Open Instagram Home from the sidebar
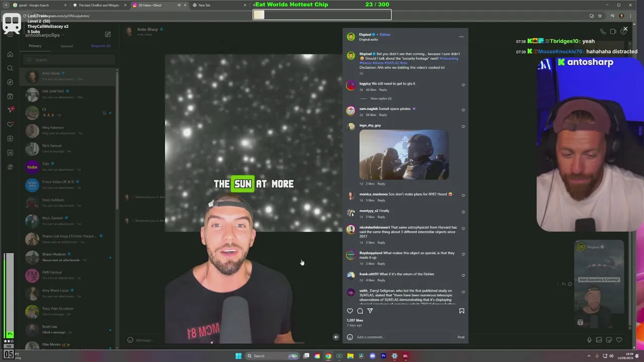The height and width of the screenshot is (362, 644). tap(10, 54)
